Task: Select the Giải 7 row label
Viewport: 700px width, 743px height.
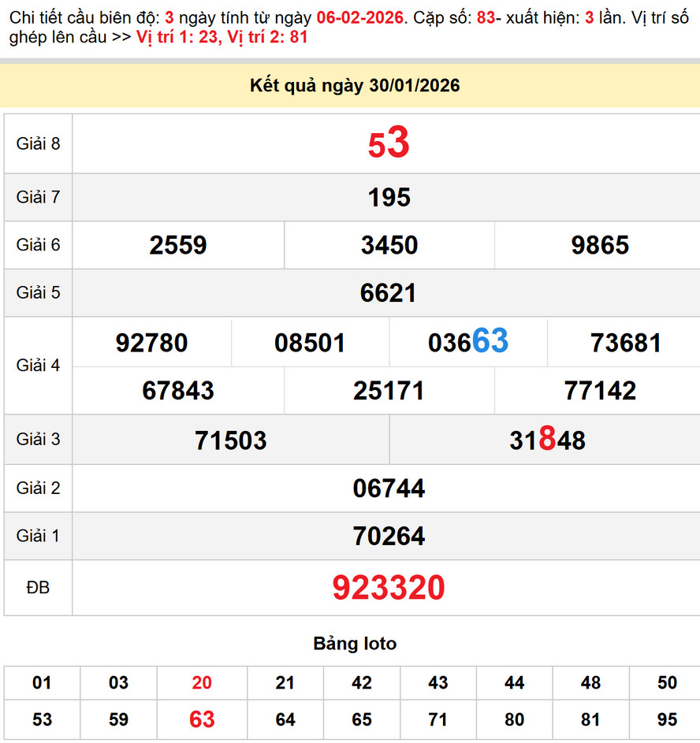Action: (37, 198)
